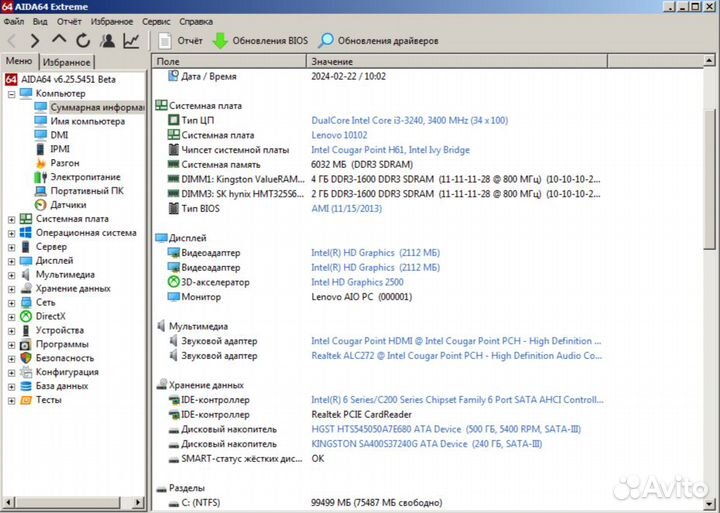The width and height of the screenshot is (720, 513).
Task: Open the Справка menu
Action: [x=196, y=22]
